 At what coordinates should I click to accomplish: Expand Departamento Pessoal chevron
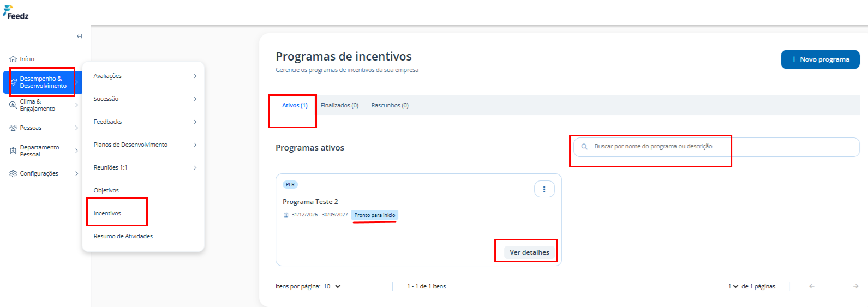click(x=77, y=151)
